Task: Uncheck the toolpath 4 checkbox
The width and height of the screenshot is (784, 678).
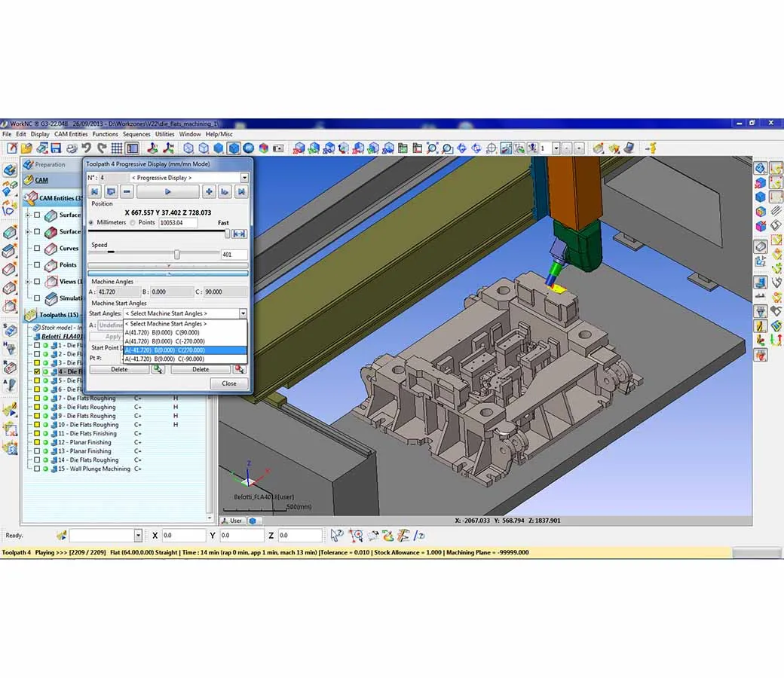Action: click(37, 371)
